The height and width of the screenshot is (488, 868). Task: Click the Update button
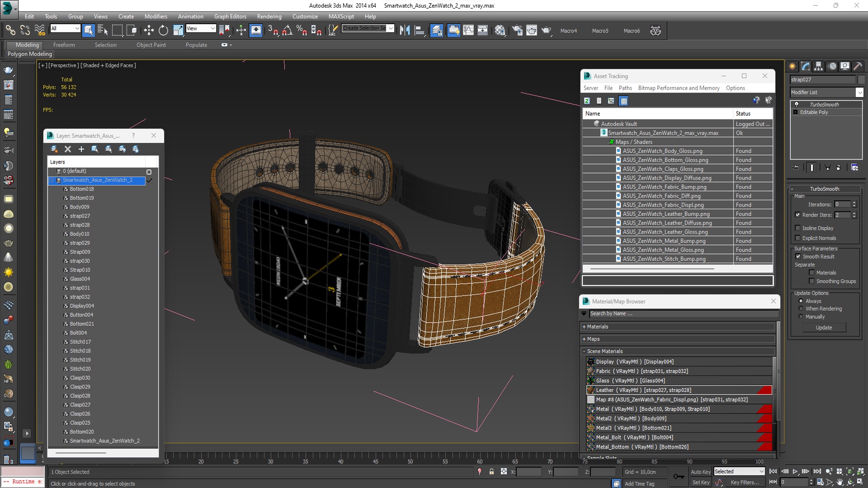824,328
